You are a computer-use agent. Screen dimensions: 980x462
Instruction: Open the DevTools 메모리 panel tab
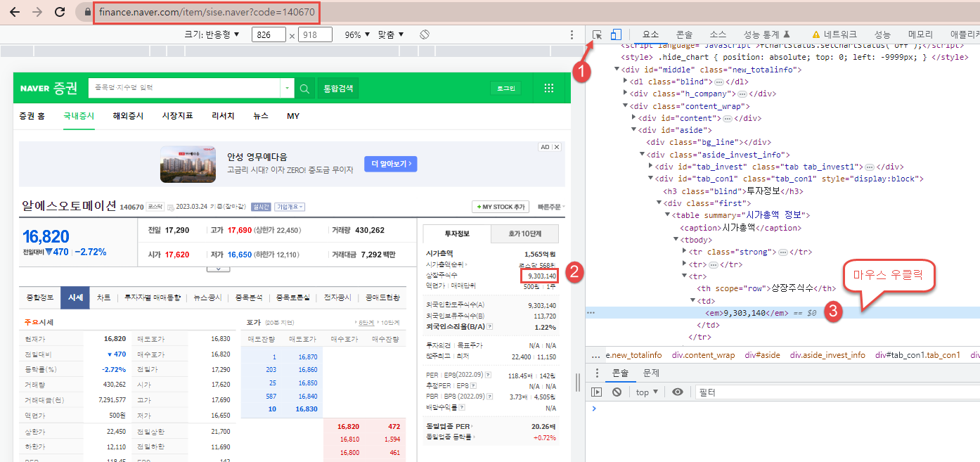click(920, 34)
